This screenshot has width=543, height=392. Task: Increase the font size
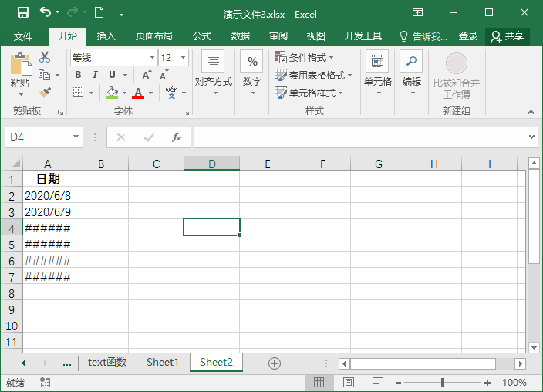point(147,75)
